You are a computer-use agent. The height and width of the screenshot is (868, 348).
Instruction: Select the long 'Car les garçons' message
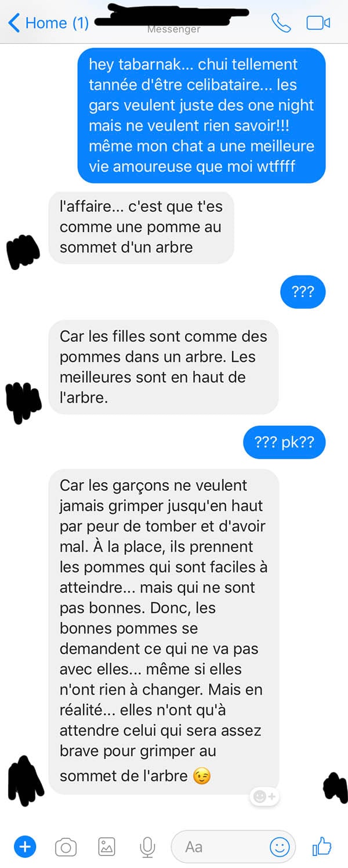pos(164,631)
